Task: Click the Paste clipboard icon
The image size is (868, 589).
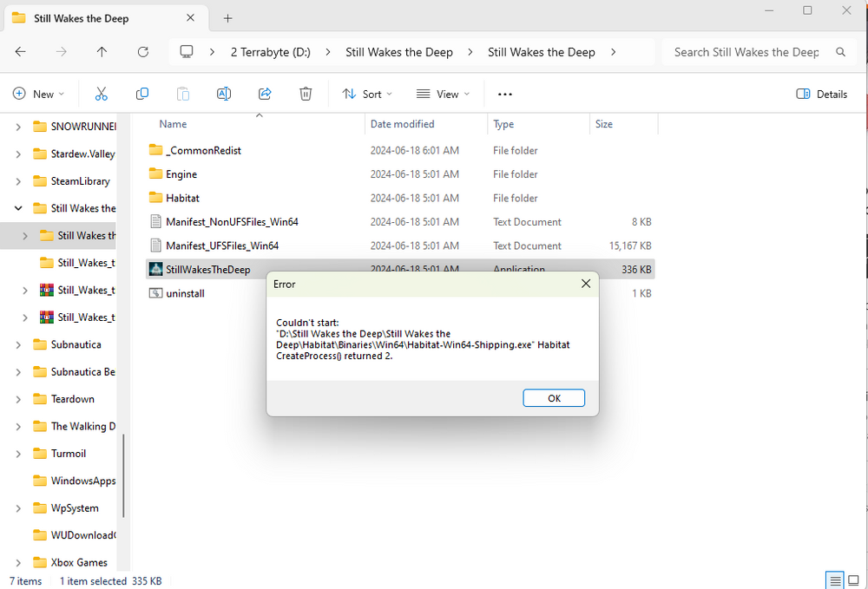Action: coord(182,94)
